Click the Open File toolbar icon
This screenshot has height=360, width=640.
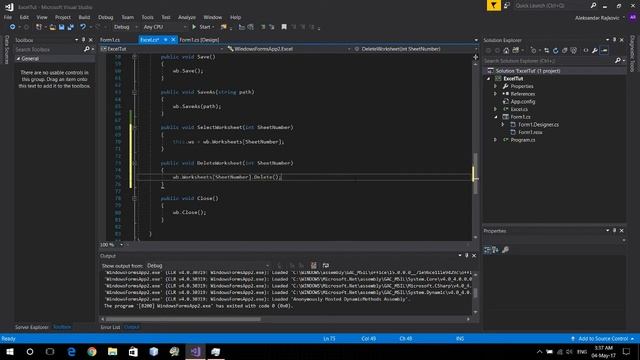(52, 27)
